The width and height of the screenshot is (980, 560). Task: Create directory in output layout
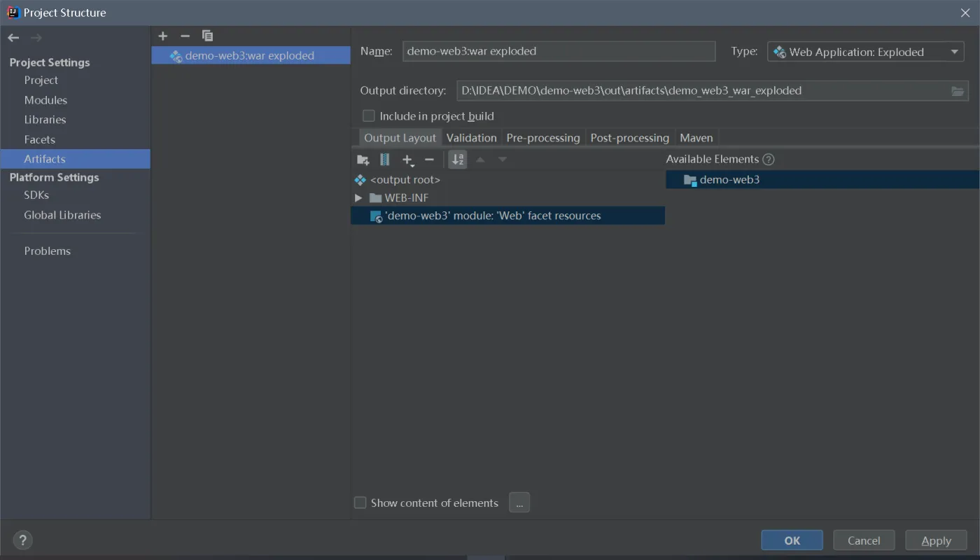(x=363, y=160)
